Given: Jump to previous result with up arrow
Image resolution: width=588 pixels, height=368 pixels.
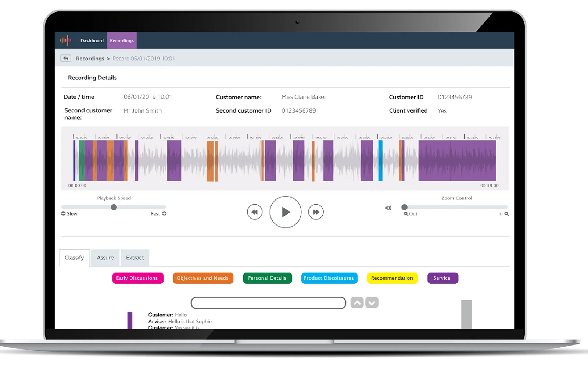Looking at the screenshot, I should (357, 302).
